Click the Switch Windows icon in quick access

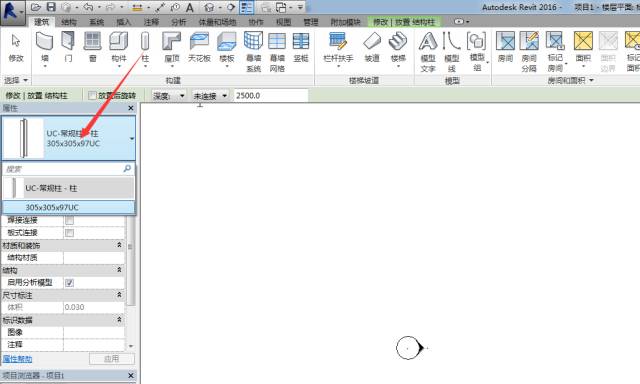[281, 7]
